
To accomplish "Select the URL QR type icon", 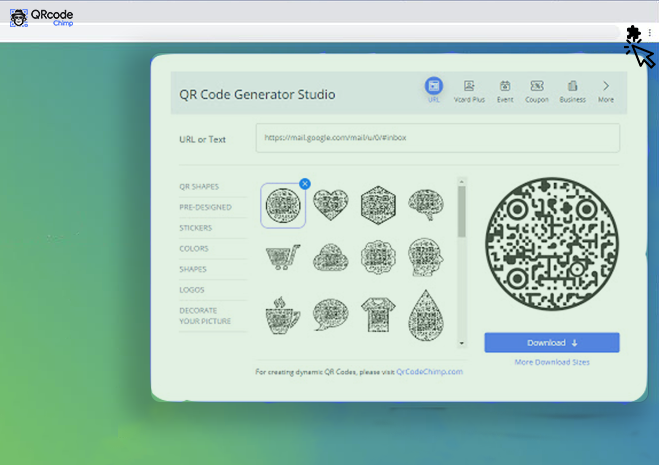I will (434, 88).
